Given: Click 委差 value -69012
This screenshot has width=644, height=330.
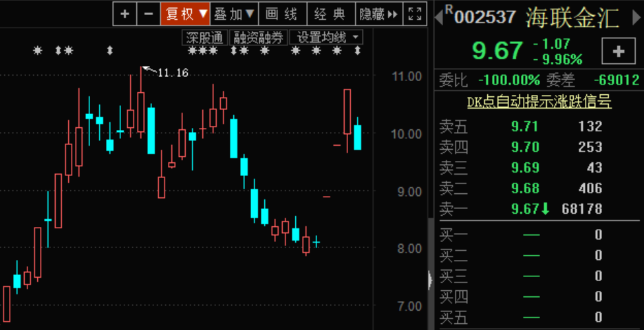Looking at the screenshot, I should pyautogui.click(x=616, y=80).
